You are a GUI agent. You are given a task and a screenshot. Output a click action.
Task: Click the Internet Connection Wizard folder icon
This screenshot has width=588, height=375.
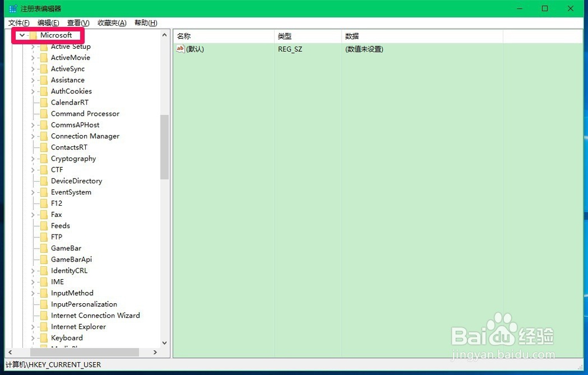(x=44, y=316)
